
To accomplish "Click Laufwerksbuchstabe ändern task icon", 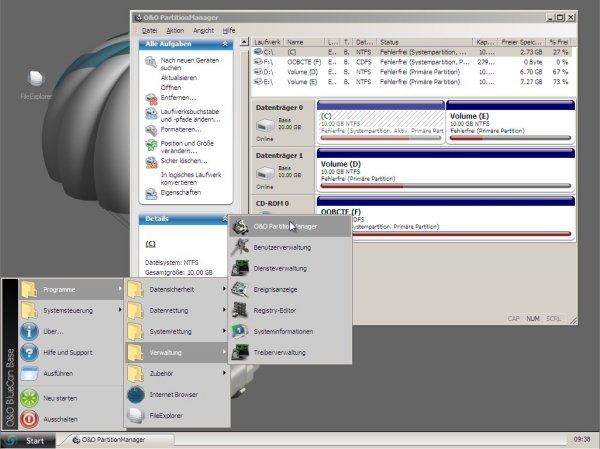I will coord(151,114).
